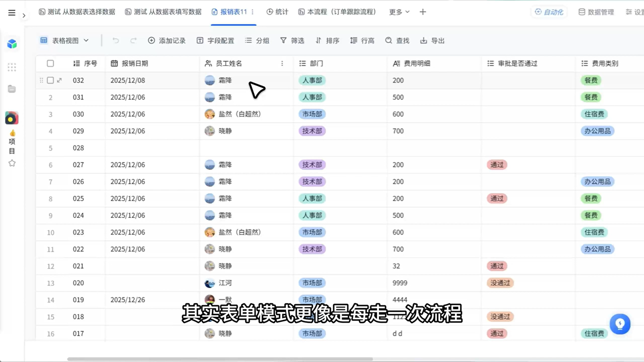Viewport: 644px width, 362px height.
Task: Open 本流程（订单跟踪流程）tab
Action: (337, 12)
